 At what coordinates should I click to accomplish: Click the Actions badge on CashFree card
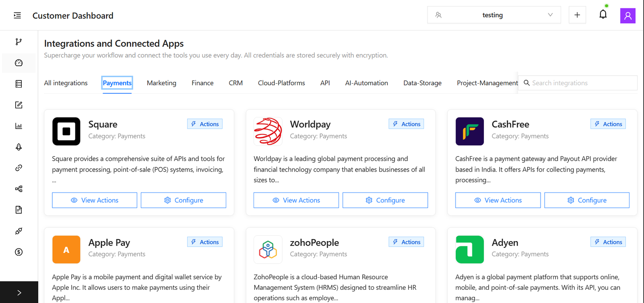[608, 124]
